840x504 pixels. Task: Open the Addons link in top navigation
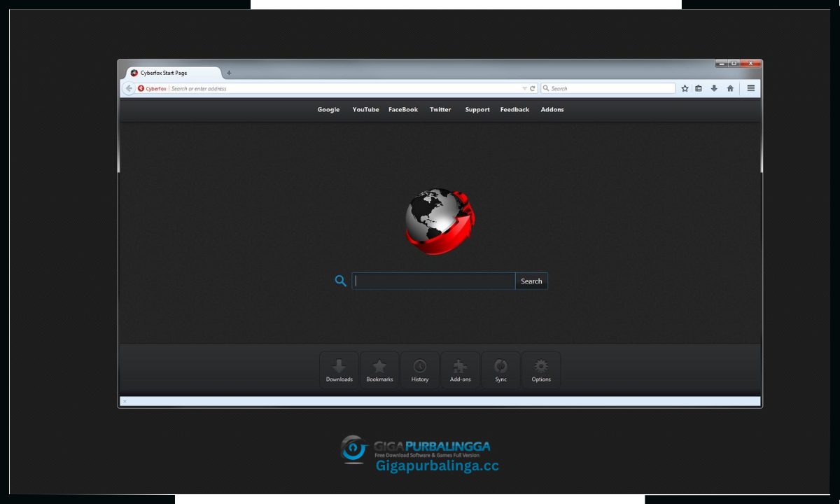click(x=552, y=109)
